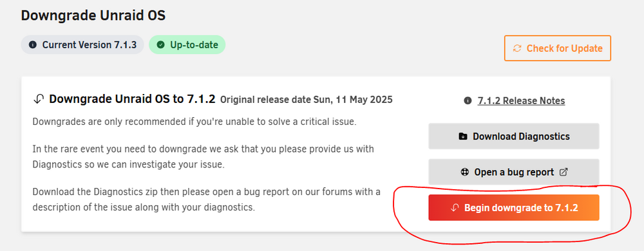Click the info icon beside 7.1.2 Release Notes
Viewport: 644px width, 251px height.
[x=468, y=100]
